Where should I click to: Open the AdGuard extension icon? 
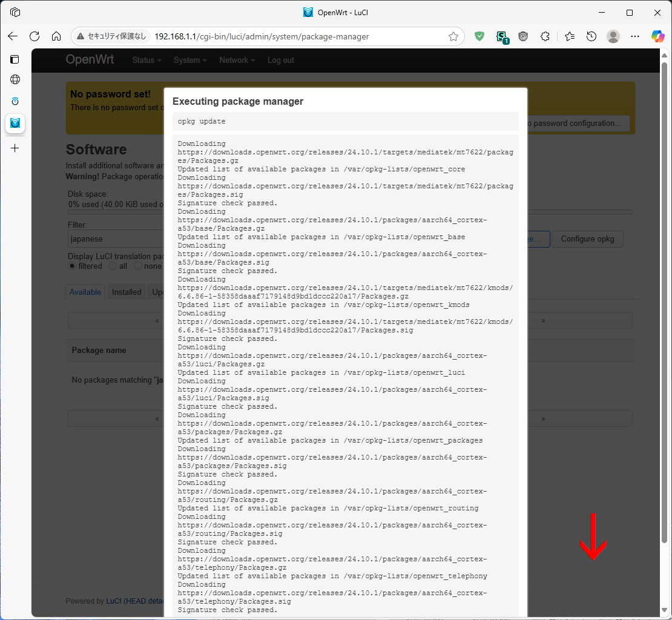pyautogui.click(x=479, y=36)
